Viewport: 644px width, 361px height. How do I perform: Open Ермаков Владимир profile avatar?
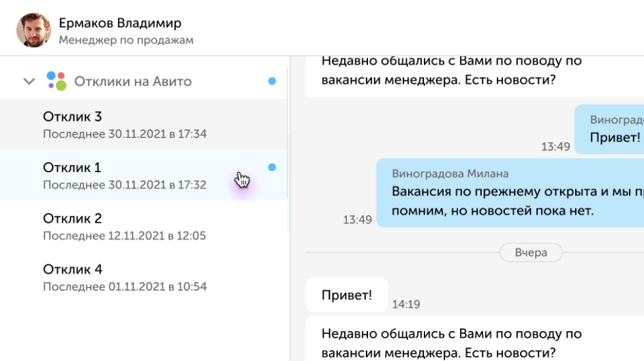33,30
